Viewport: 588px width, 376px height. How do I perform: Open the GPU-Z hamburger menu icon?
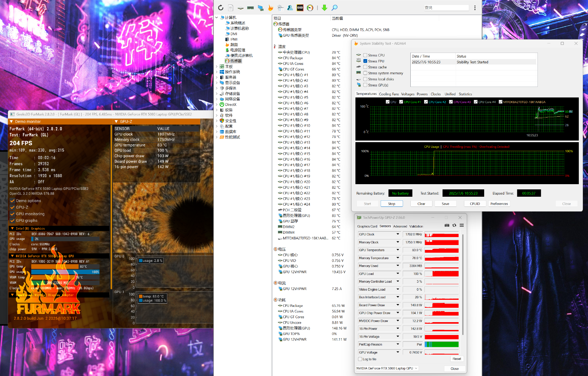click(462, 225)
